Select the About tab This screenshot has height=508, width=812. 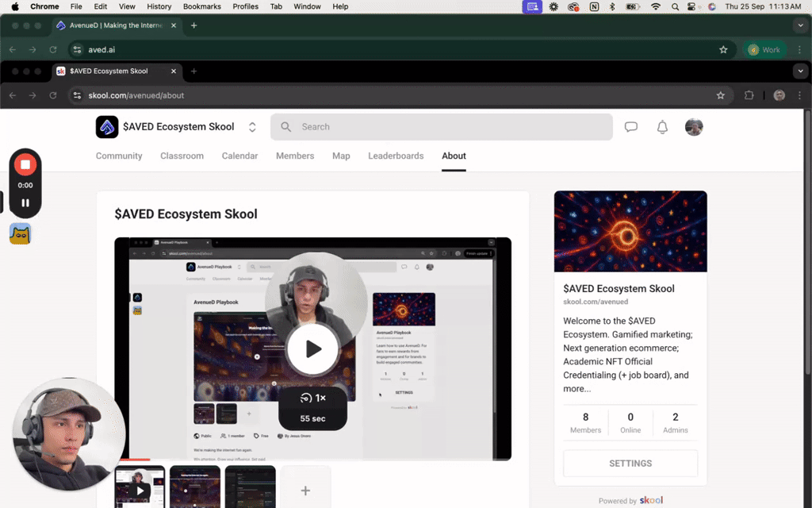point(454,156)
